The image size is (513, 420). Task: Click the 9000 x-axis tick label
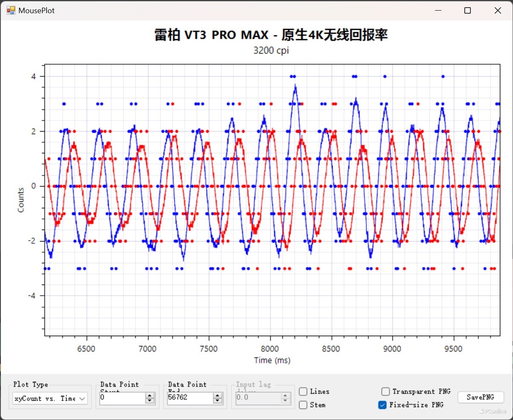click(392, 349)
